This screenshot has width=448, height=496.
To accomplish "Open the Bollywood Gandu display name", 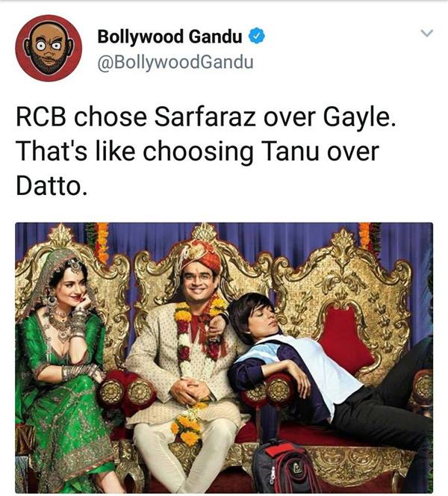I will point(169,37).
